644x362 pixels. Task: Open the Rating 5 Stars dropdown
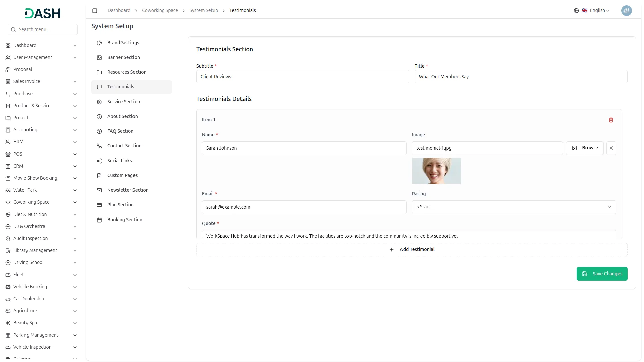(x=514, y=207)
